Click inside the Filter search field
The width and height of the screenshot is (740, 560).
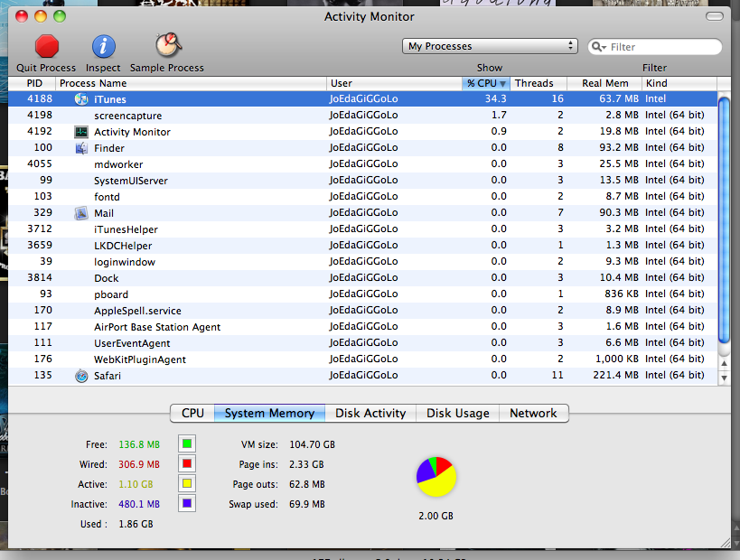(655, 47)
